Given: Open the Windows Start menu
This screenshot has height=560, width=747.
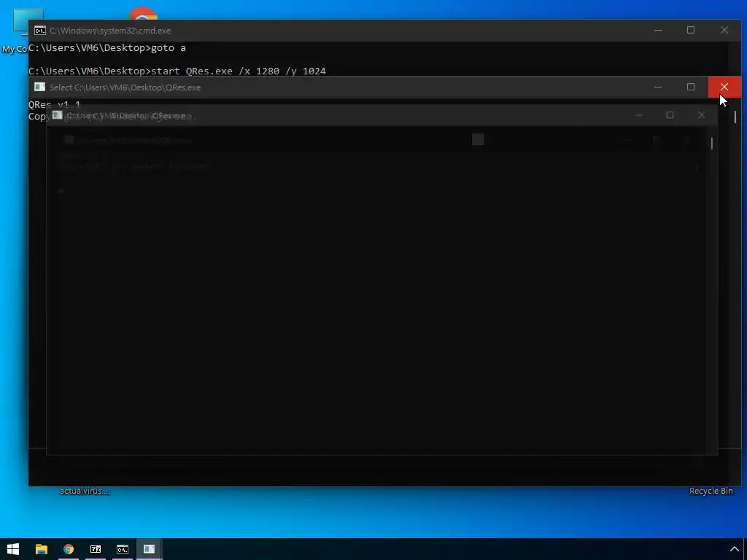Looking at the screenshot, I should point(13,549).
